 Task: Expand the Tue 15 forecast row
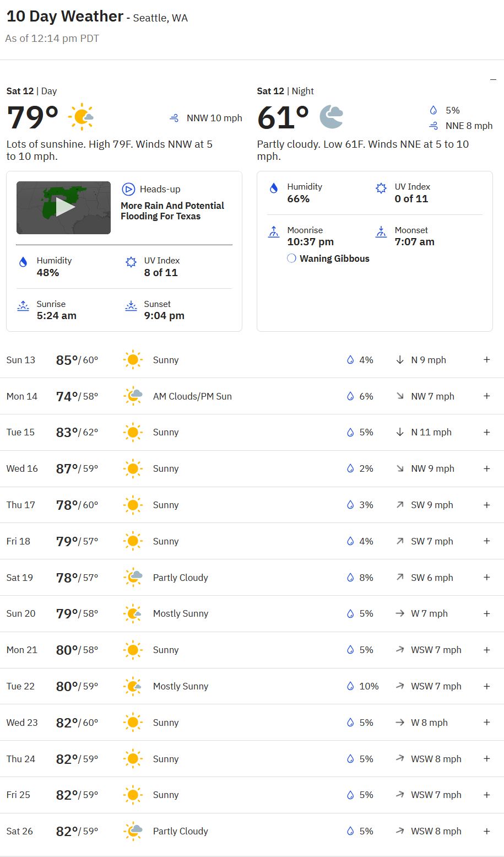pyautogui.click(x=487, y=432)
